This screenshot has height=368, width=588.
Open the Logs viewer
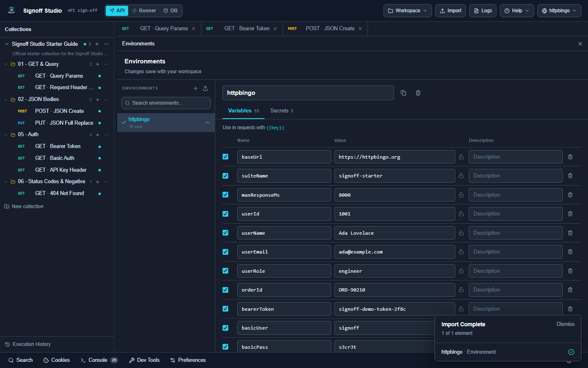pos(483,11)
